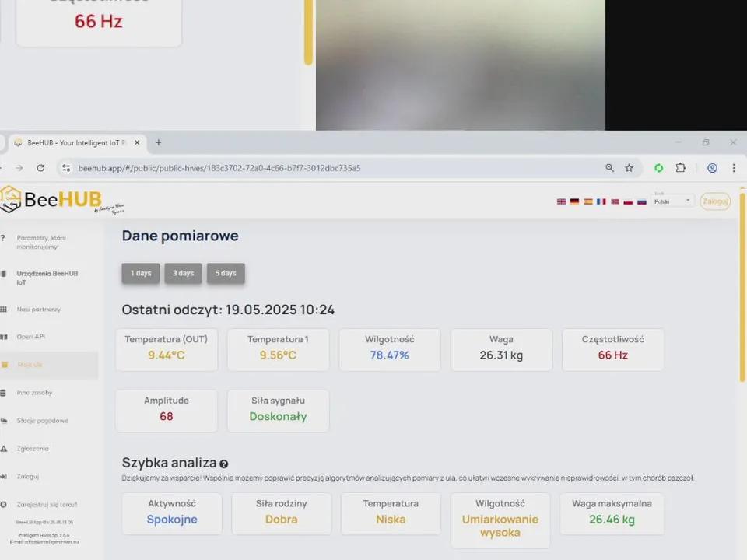Open 'Zgłoszenia' via the warning triangle icon
This screenshot has width=747, height=560.
pyautogui.click(x=4, y=449)
